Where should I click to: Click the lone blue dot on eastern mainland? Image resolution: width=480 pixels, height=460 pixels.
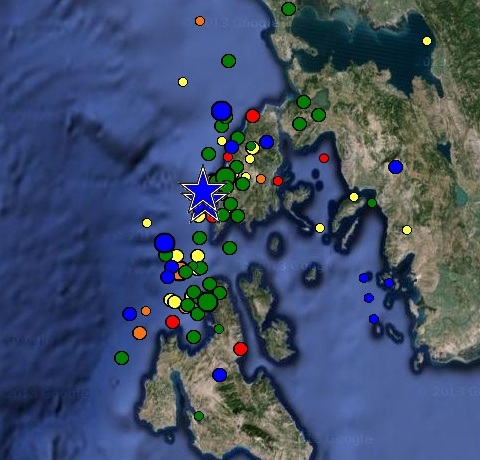click(x=395, y=167)
